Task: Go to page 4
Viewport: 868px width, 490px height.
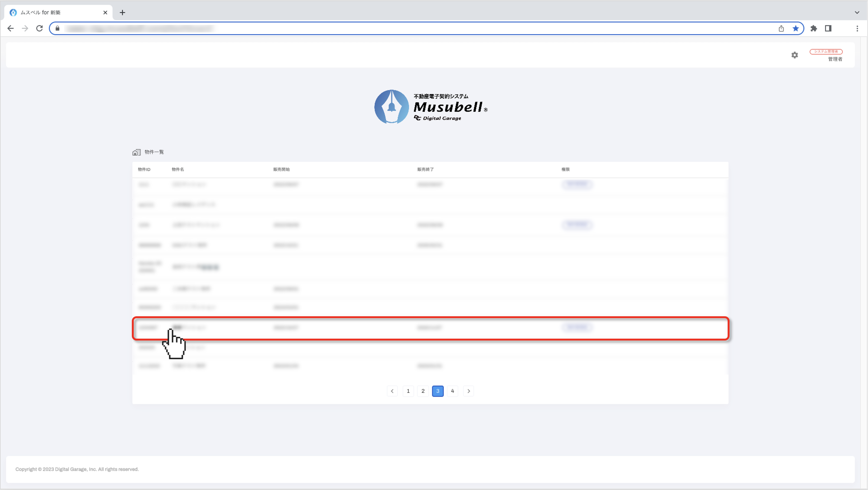Action: point(452,391)
